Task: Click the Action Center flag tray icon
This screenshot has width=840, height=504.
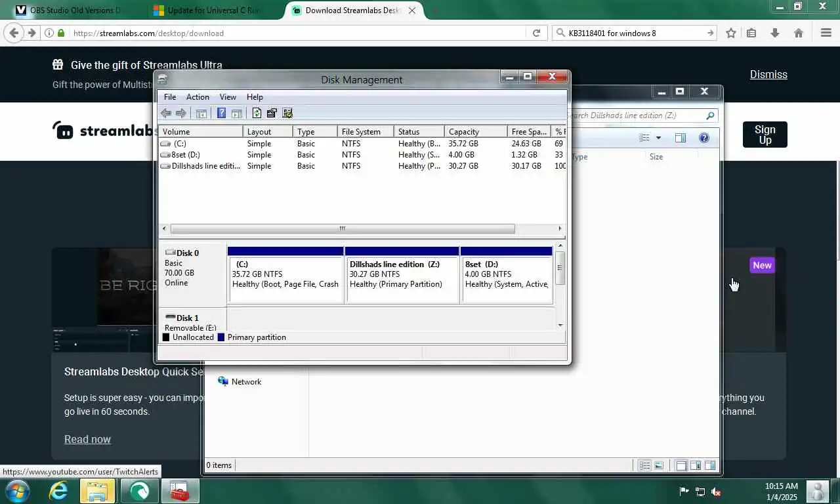Action: 684,492
